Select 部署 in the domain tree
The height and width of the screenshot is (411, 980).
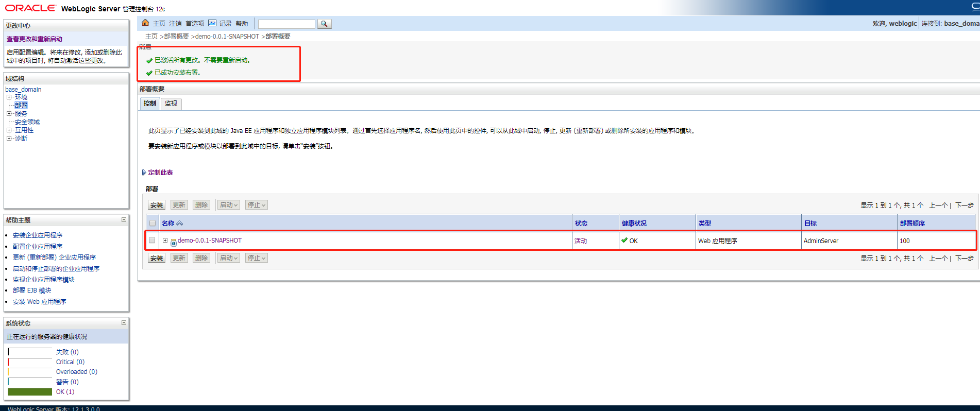tap(21, 106)
